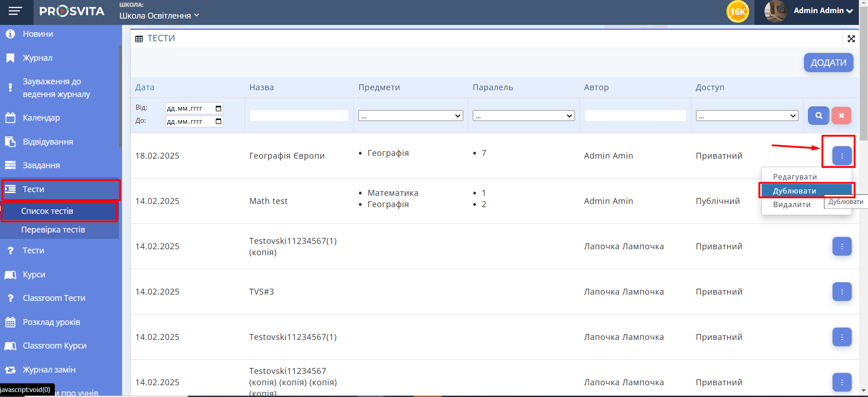Select Дублювати in the context menu
This screenshot has width=868, height=397.
coord(794,191)
